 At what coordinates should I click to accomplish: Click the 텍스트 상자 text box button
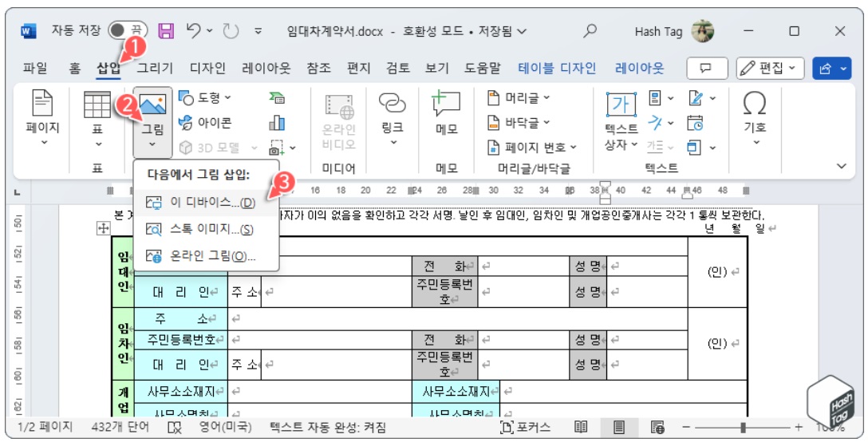click(621, 120)
